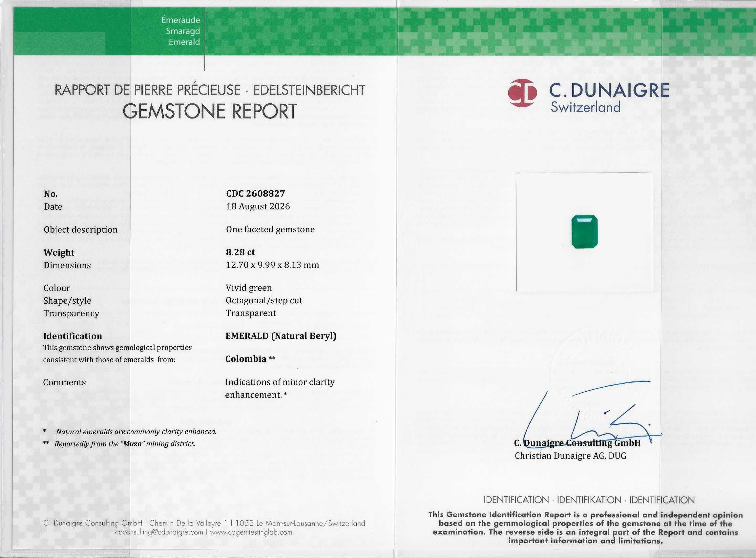The width and height of the screenshot is (756, 558).
Task: Select the date 18 August 2026
Action: click(x=258, y=206)
